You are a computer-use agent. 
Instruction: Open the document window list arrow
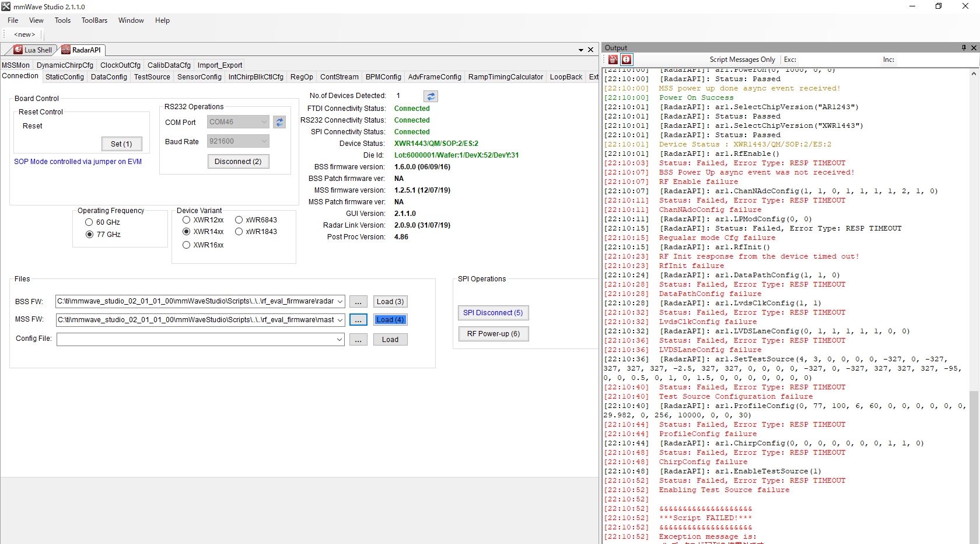(581, 50)
